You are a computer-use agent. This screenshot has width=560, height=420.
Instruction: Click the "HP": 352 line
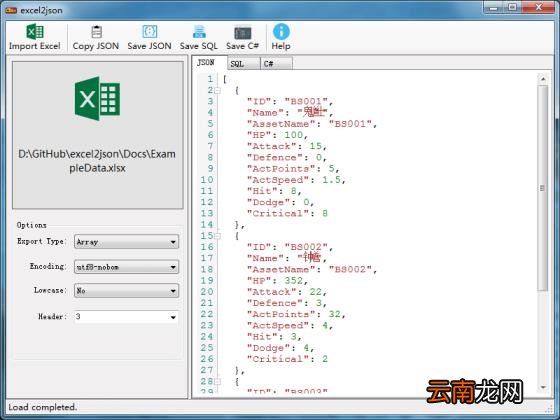277,281
